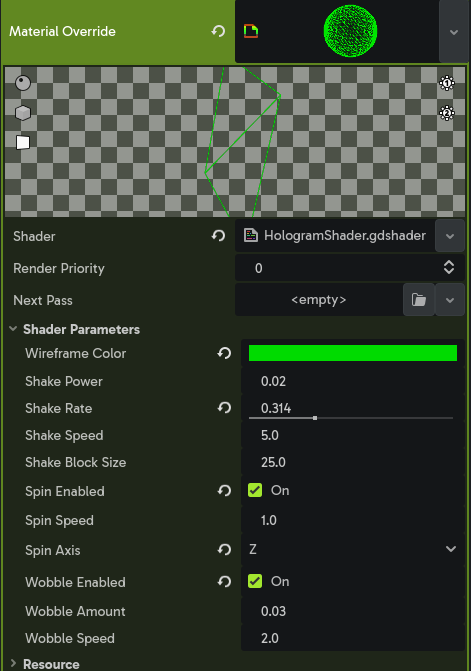Reset Shake Rate value
Viewport: 471px width, 671px height.
pyautogui.click(x=224, y=408)
